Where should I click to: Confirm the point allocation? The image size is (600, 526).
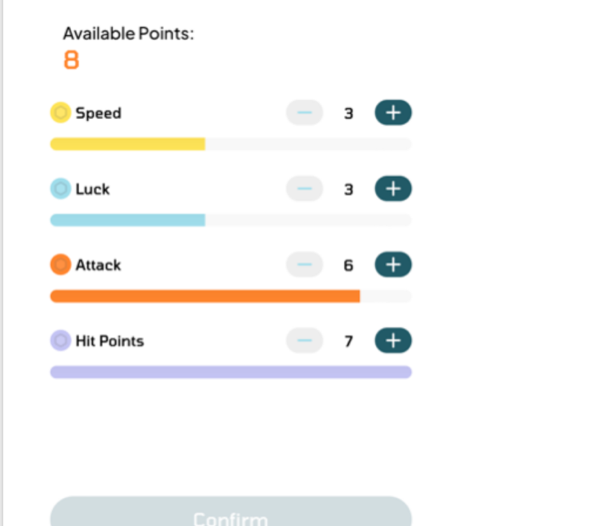tap(231, 511)
